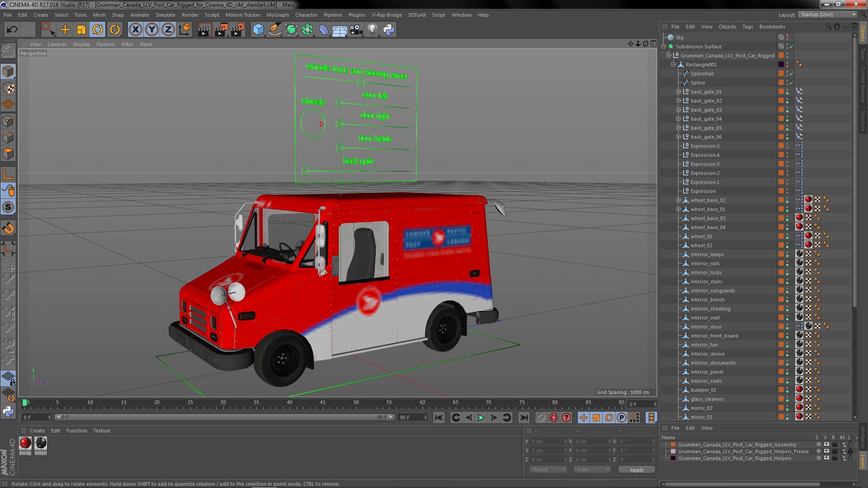Click Texture in Material Manager
This screenshot has height=488, width=868.
point(102,431)
